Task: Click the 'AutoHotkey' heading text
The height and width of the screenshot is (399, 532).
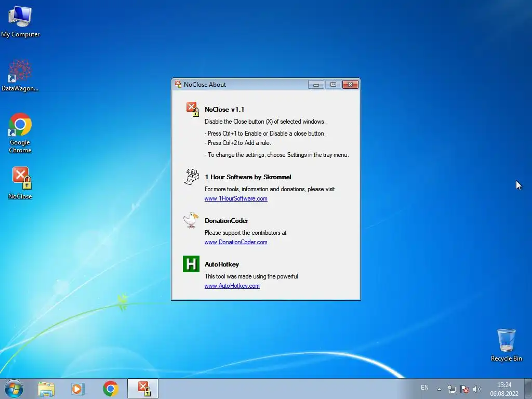Action: tap(222, 264)
